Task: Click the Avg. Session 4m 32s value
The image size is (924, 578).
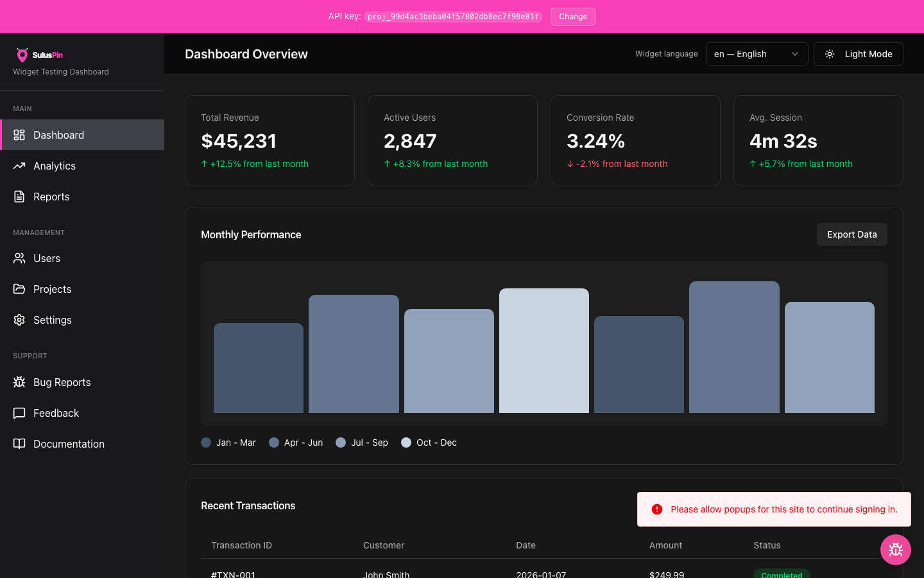Action: click(x=783, y=141)
